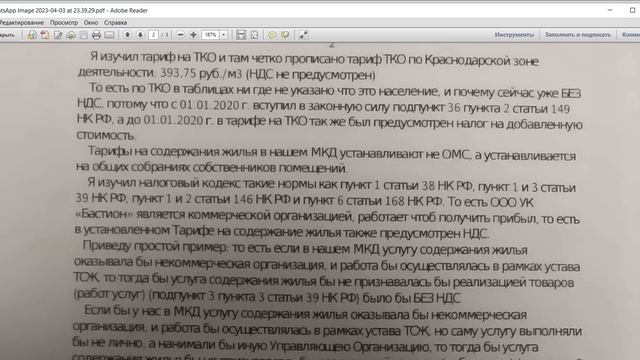This screenshot has height=360, width=640.
Task: Open the Инструменты pane
Action: pos(514,35)
